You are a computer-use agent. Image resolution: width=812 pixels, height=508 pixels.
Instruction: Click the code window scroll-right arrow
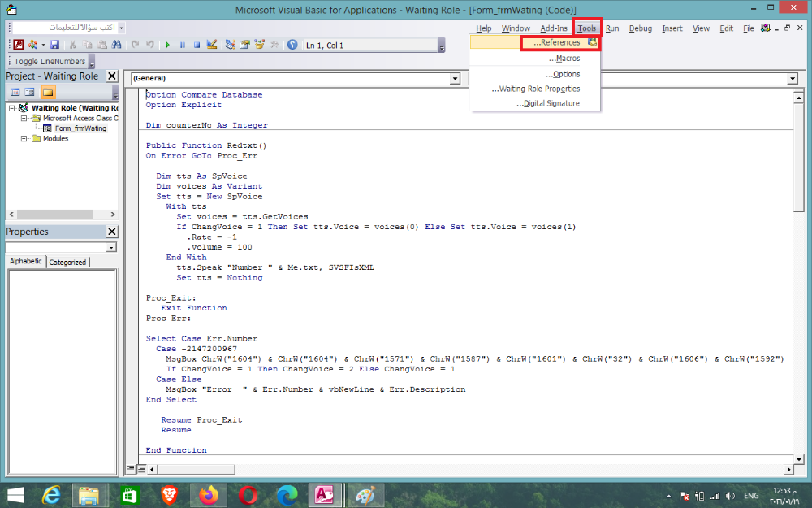(x=788, y=469)
